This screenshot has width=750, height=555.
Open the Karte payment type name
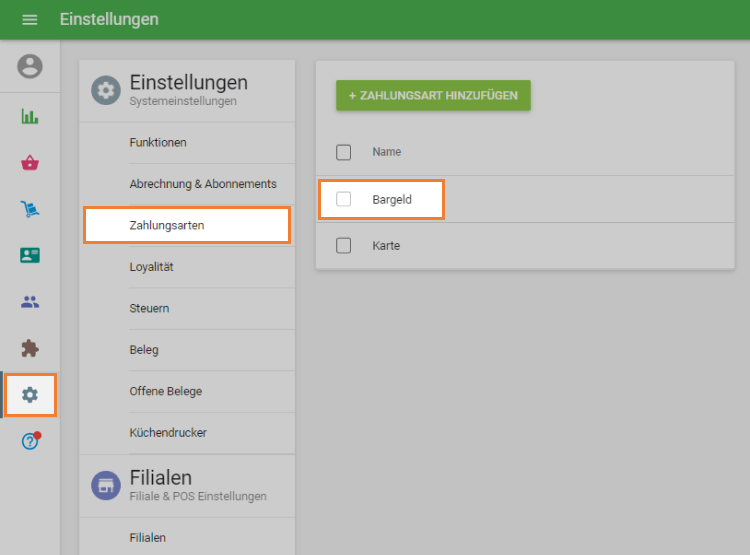pyautogui.click(x=386, y=246)
